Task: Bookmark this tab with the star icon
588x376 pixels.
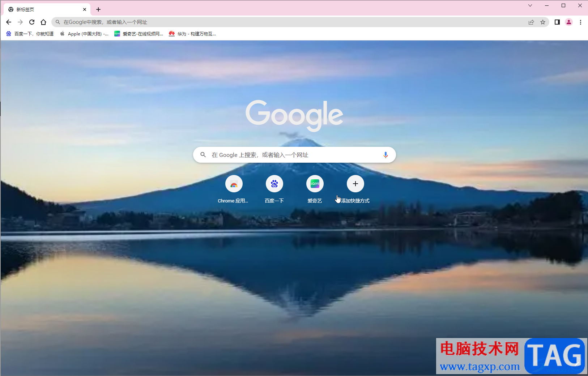Action: [x=543, y=22]
